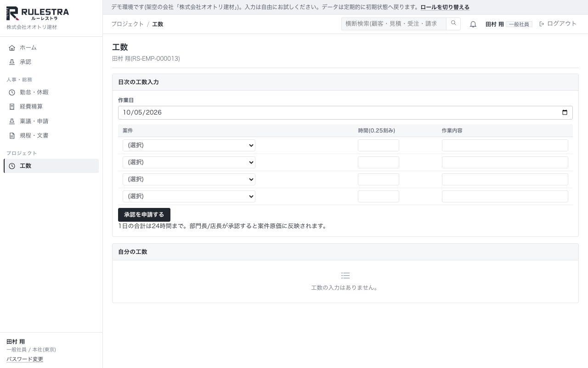588x368 pixels.
Task: Click the clock icon beside 勤怠・休暇
Action: (x=12, y=92)
